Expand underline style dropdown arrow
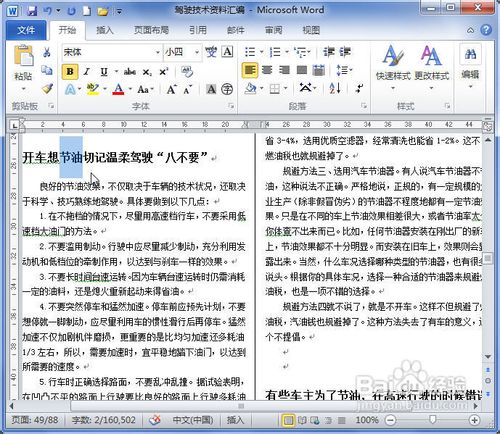Viewport: 500px width, 434px height. click(116, 71)
